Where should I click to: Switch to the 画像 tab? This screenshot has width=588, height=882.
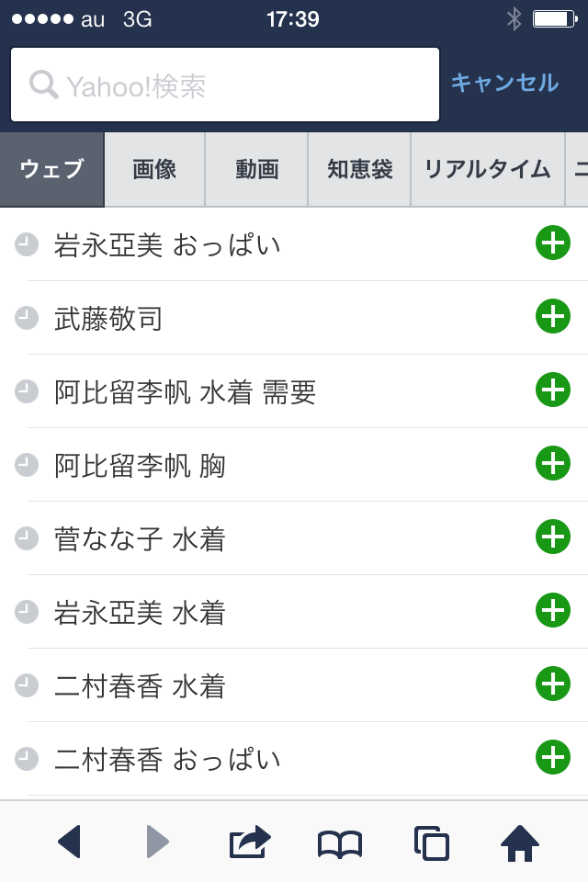pyautogui.click(x=154, y=170)
